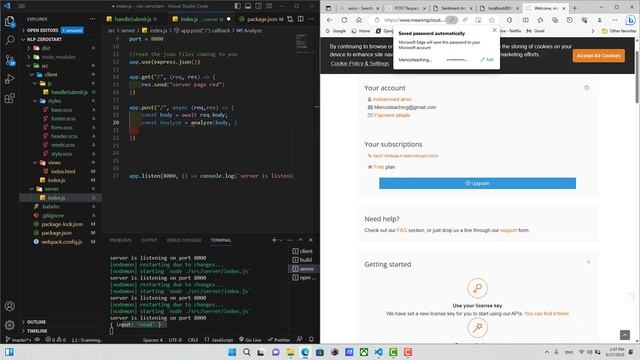
Task: Switch to the package.json editor tab
Action: click(261, 19)
